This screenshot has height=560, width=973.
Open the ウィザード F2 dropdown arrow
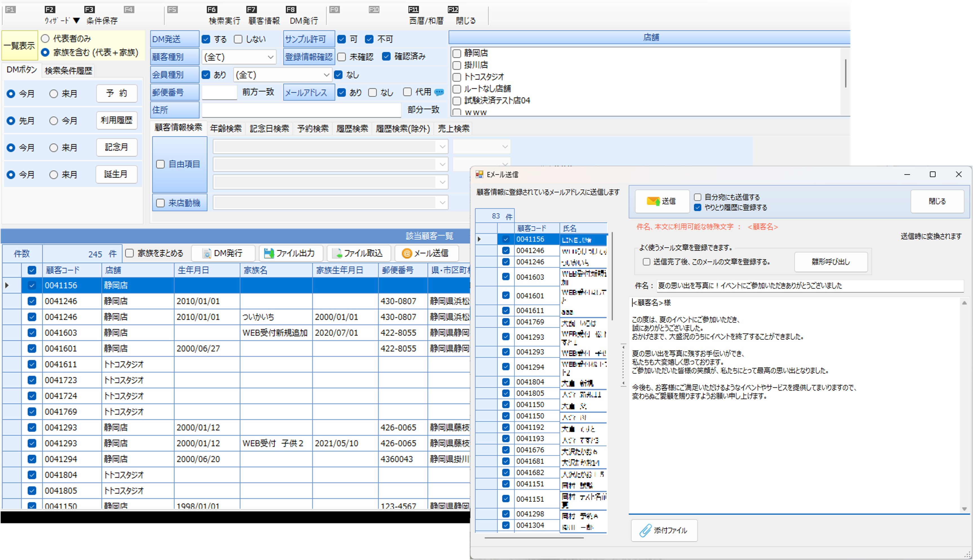[76, 20]
